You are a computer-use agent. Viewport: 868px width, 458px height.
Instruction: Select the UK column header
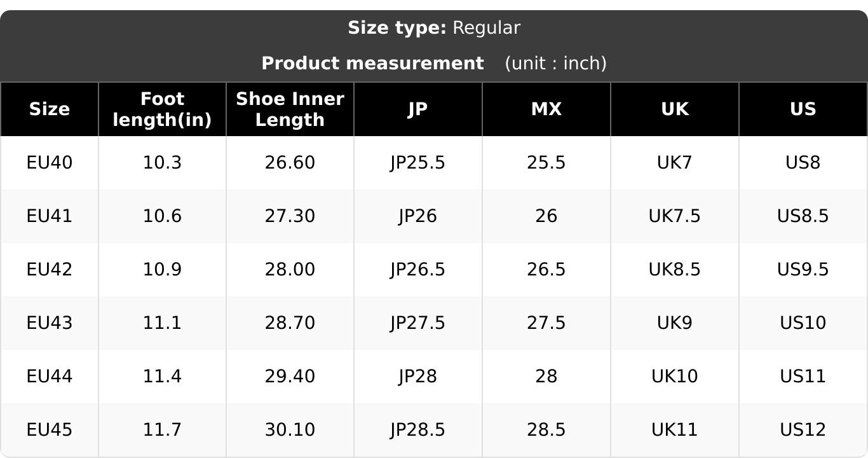674,109
